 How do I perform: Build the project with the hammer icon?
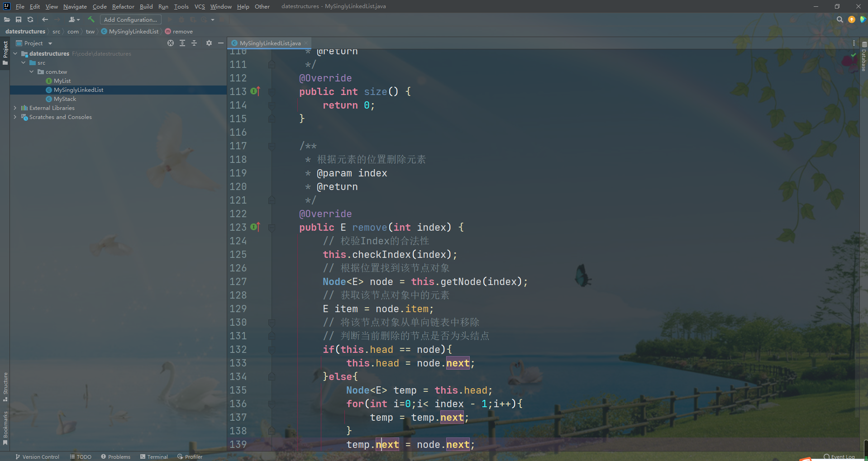pyautogui.click(x=91, y=19)
